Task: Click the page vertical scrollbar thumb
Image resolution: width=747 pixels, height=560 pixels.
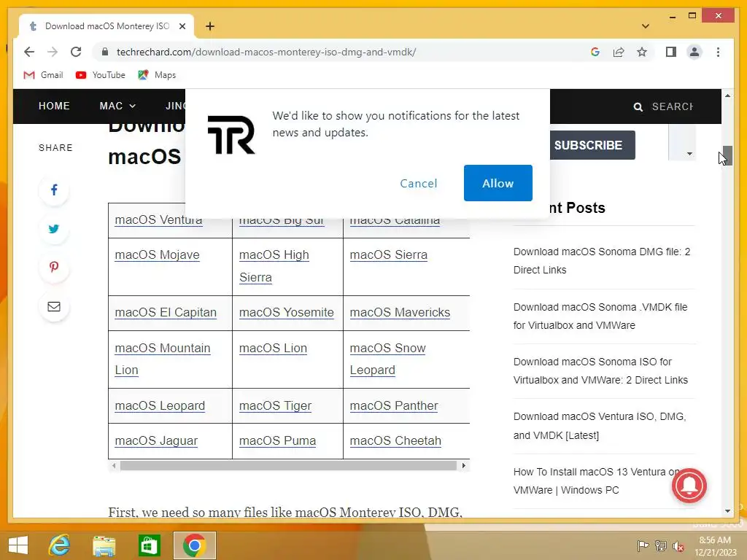Action: pyautogui.click(x=727, y=156)
